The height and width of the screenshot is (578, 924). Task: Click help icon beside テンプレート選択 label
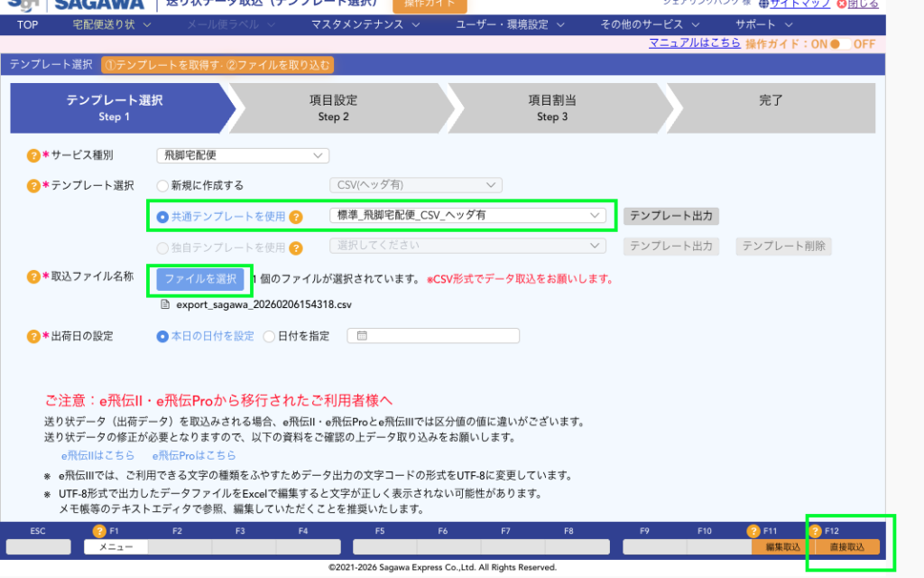point(33,185)
